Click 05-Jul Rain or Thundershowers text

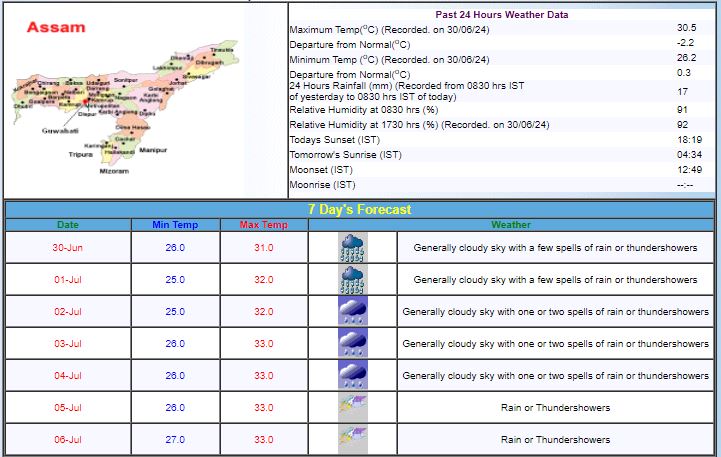pos(555,407)
